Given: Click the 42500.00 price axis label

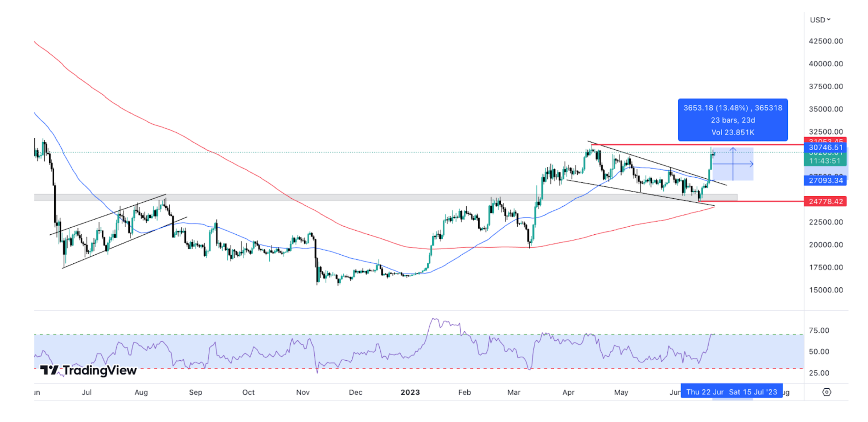Looking at the screenshot, I should point(825,41).
